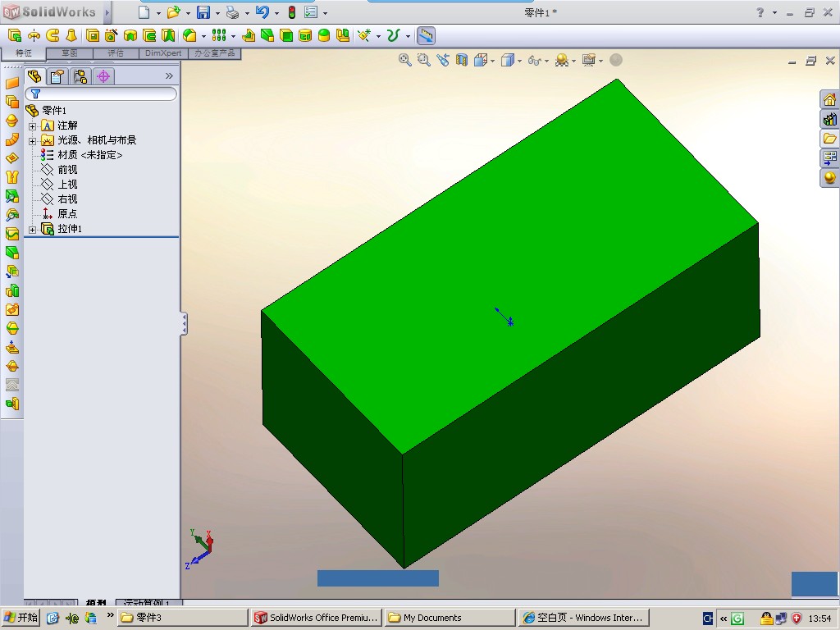Viewport: 840px width, 630px height.
Task: Switch to the DimXpert tab
Action: pyautogui.click(x=163, y=53)
